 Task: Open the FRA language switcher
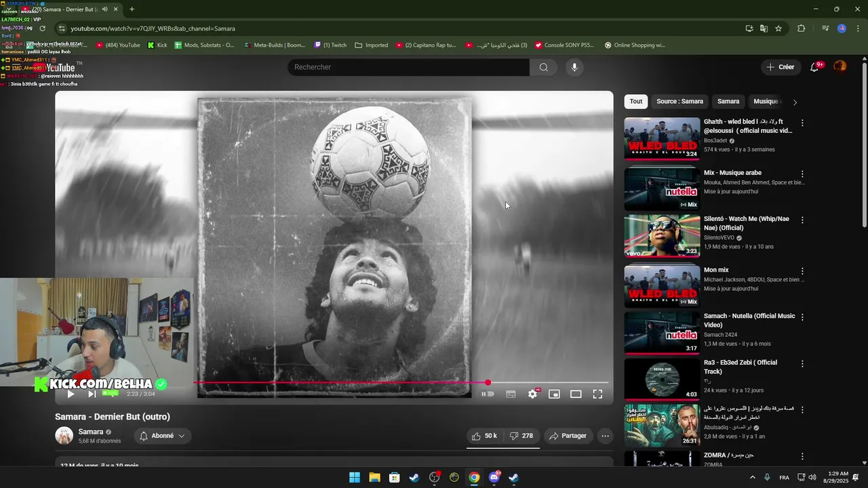pyautogui.click(x=784, y=478)
